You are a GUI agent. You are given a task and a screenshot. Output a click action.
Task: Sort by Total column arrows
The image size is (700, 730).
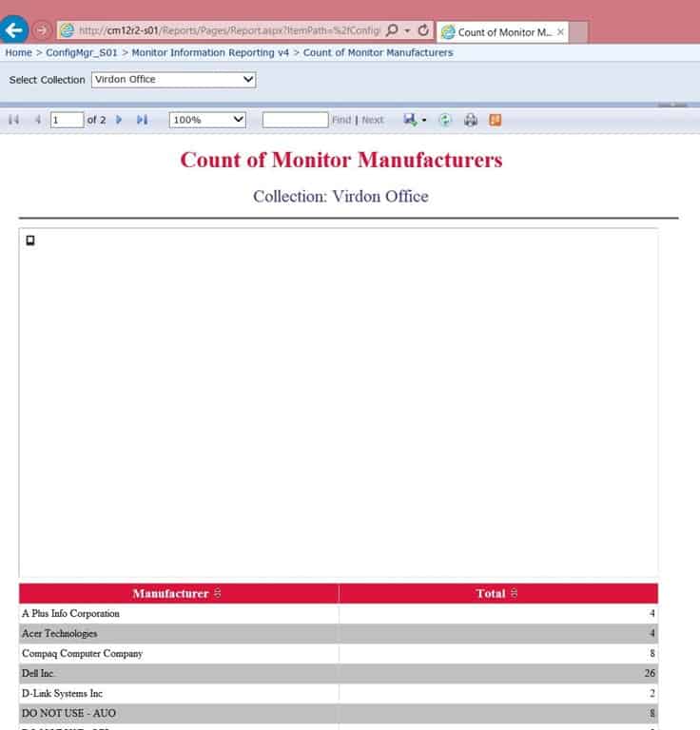pos(515,593)
